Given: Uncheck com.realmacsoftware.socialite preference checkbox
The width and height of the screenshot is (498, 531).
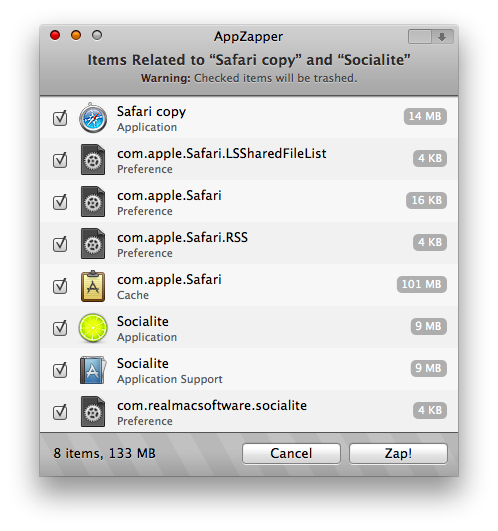Looking at the screenshot, I should coord(60,412).
